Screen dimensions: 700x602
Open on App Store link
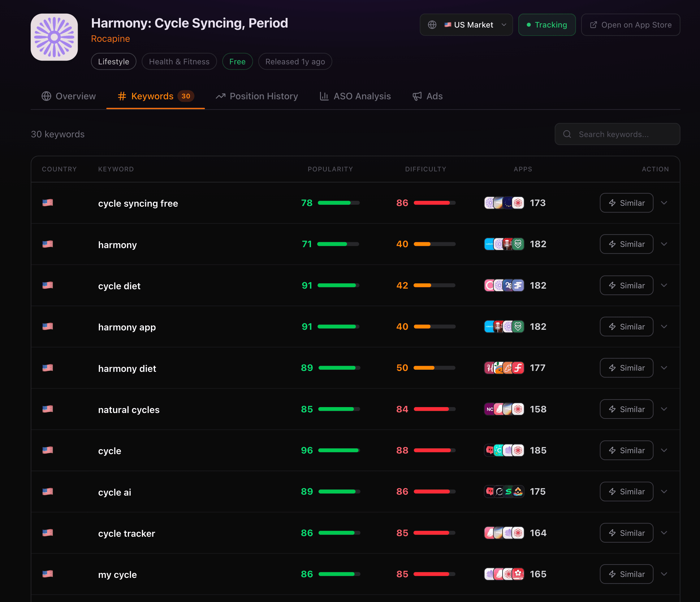(630, 25)
